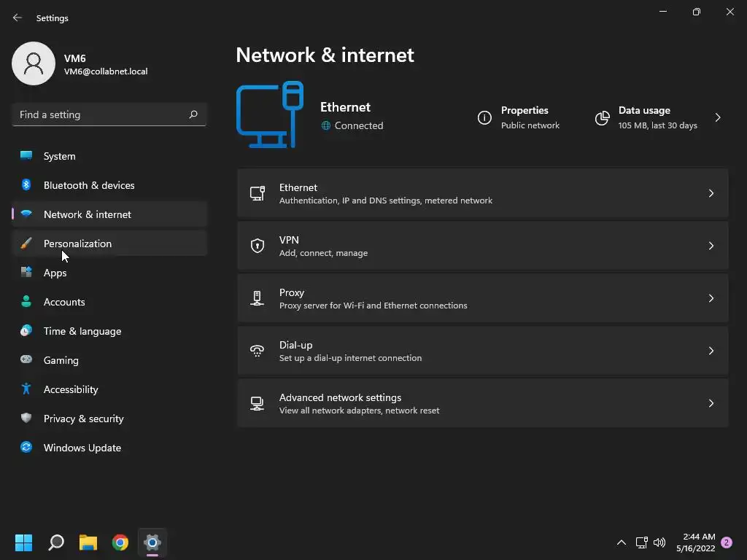Show hidden system tray icons
The height and width of the screenshot is (560, 747).
(622, 542)
